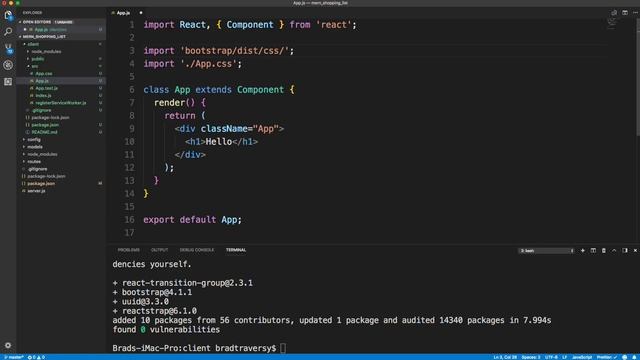The image size is (640, 360).
Task: Click line number 16 in the gutter
Action: [x=129, y=220]
